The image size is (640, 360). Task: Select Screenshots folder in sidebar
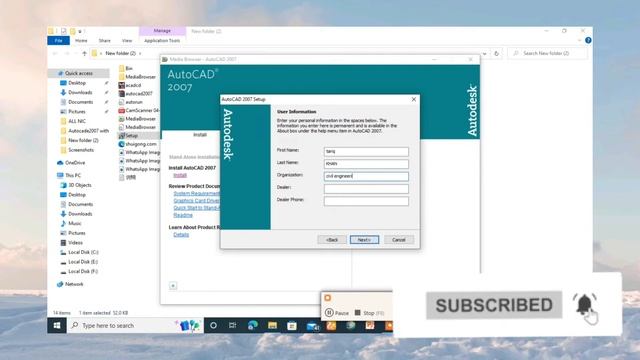81,150
